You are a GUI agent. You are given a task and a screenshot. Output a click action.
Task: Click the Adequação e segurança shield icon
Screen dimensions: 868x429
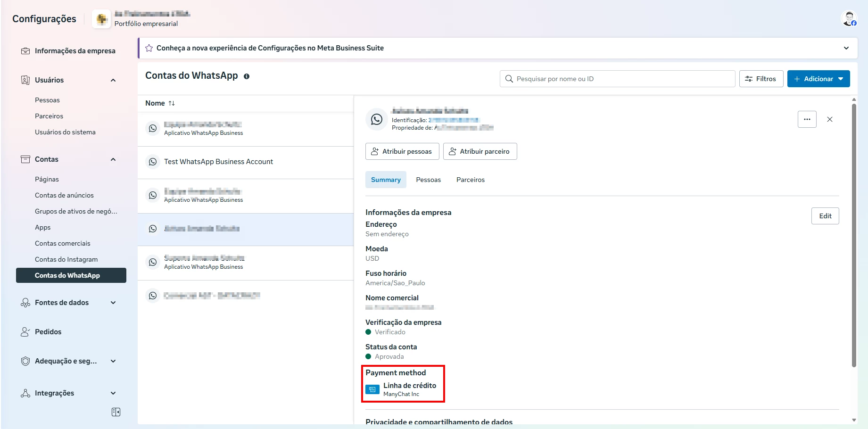(25, 361)
